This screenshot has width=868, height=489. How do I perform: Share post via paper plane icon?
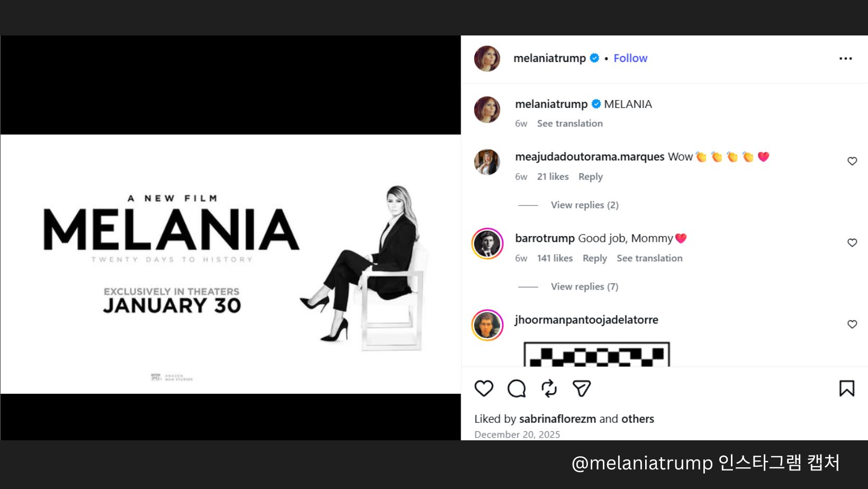(x=581, y=388)
